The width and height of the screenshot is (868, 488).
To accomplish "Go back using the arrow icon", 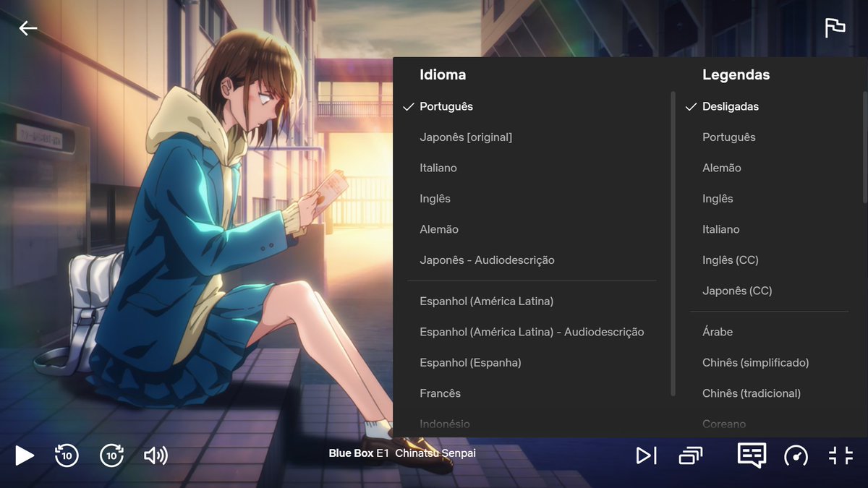I will pyautogui.click(x=28, y=28).
